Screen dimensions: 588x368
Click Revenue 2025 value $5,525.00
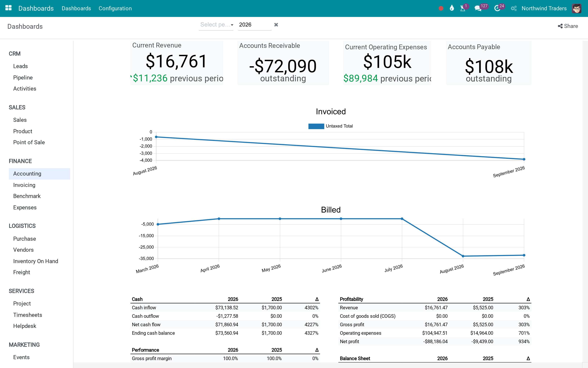coord(483,308)
